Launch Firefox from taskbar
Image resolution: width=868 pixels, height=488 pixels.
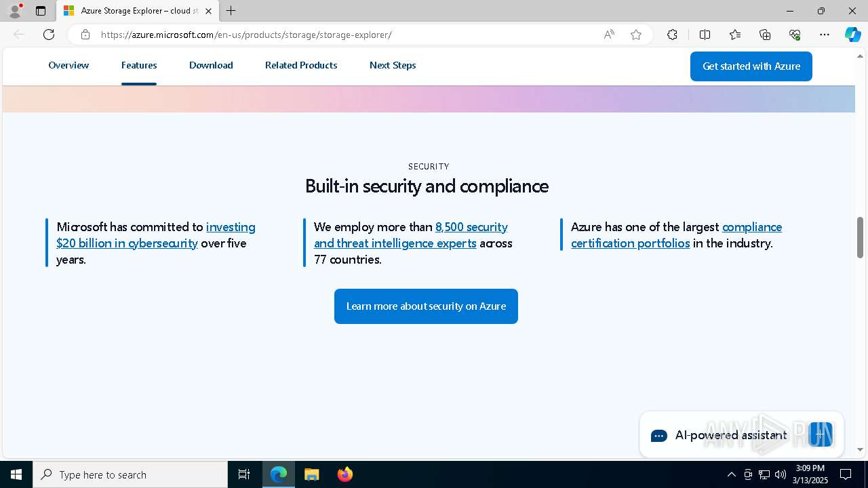[344, 474]
